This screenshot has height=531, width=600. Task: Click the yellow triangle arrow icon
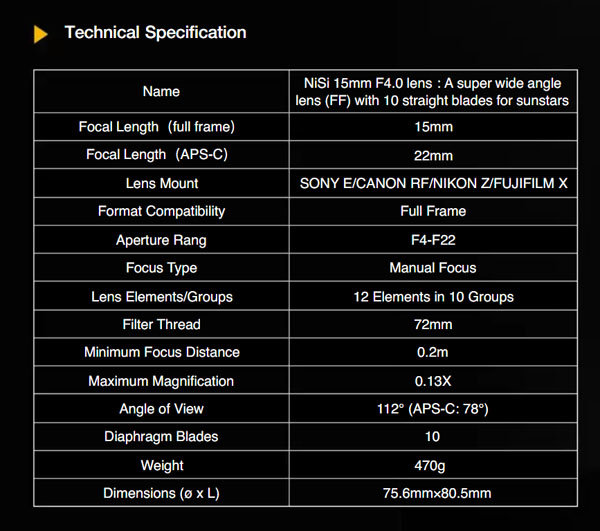pos(41,34)
